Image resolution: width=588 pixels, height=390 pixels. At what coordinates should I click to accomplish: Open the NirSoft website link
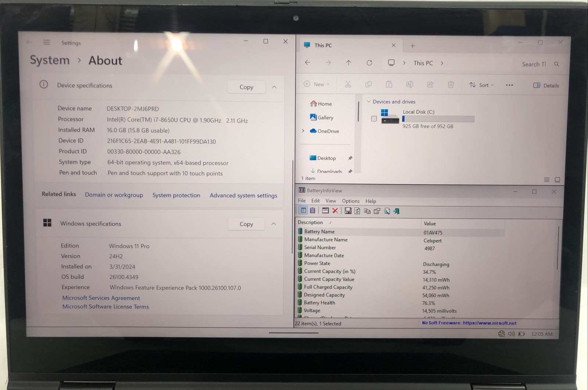pyautogui.click(x=469, y=323)
